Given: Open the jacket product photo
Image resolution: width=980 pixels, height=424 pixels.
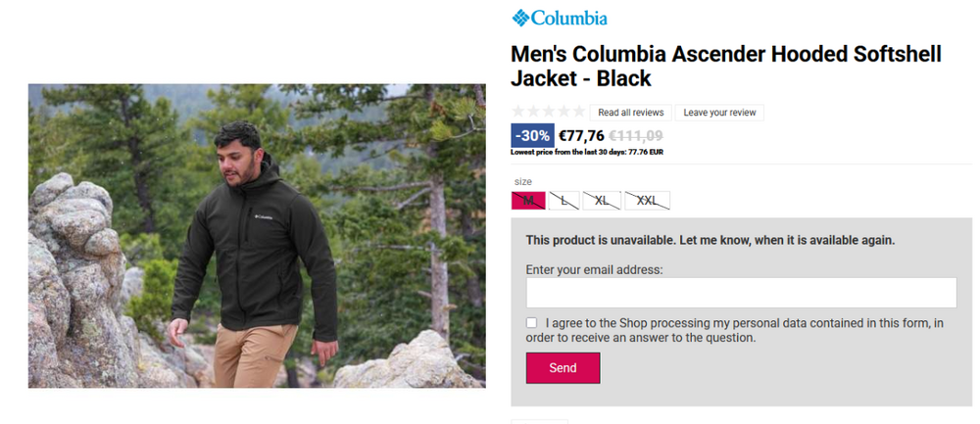Looking at the screenshot, I should pos(257,235).
